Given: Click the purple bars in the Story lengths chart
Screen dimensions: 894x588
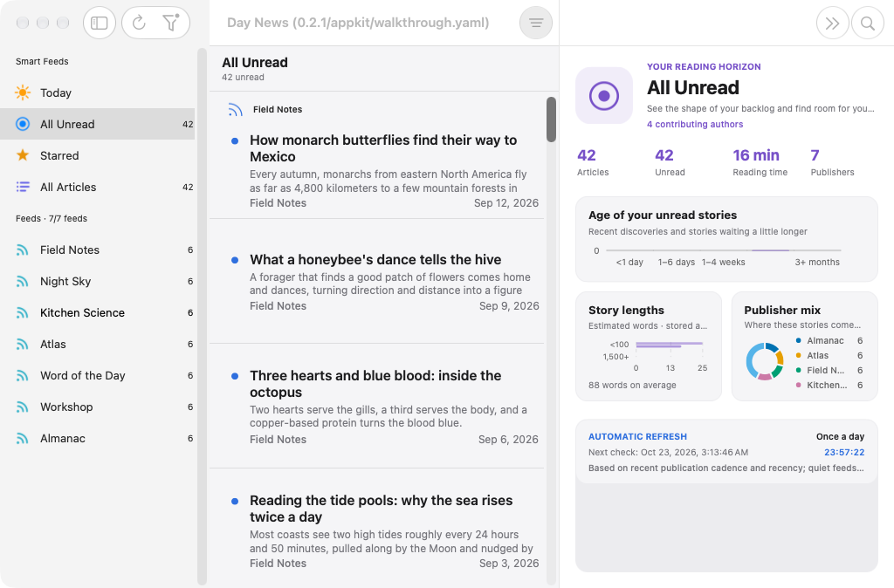Looking at the screenshot, I should click(669, 345).
